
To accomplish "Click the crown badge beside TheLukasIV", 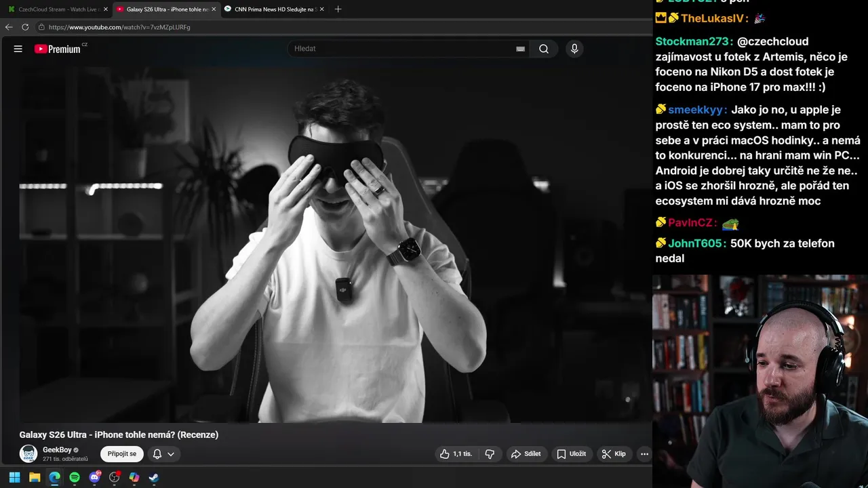I will coord(660,18).
